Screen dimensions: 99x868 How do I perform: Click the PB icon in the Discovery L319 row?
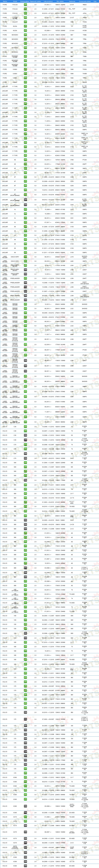pyautogui.click(x=25, y=257)
